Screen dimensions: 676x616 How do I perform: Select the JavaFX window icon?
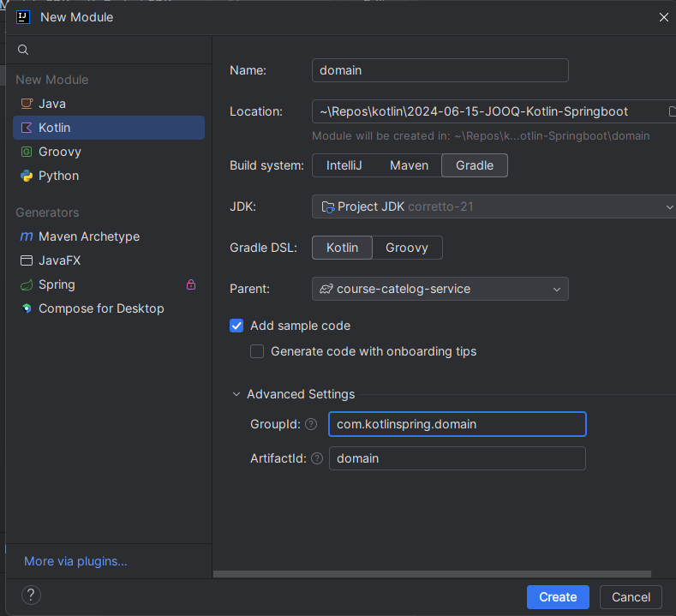(27, 260)
